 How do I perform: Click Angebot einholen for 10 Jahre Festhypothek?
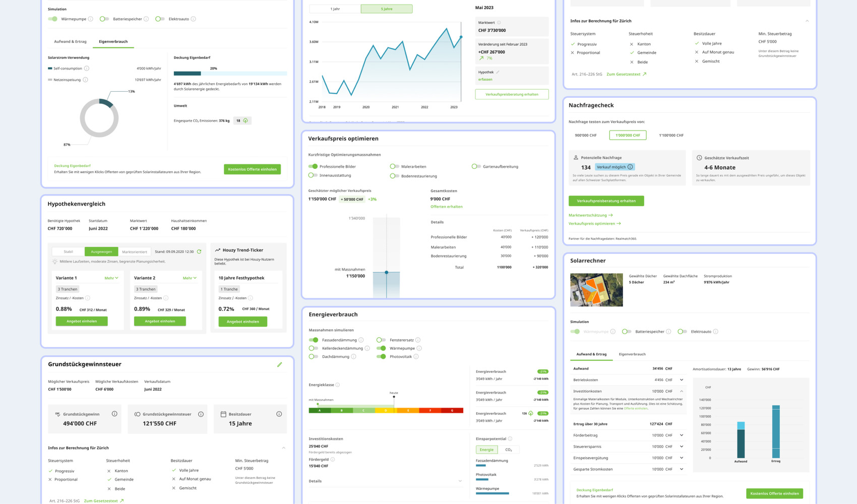tap(243, 322)
